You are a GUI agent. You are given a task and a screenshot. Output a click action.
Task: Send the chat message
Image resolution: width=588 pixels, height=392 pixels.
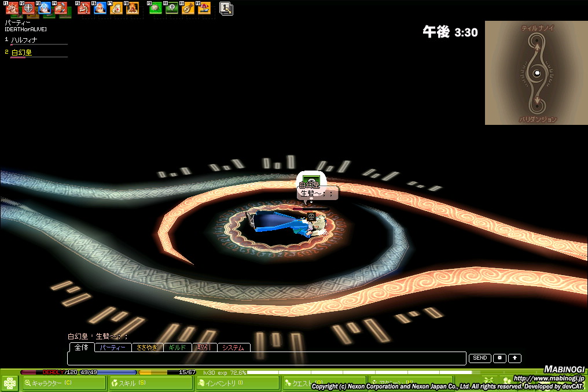click(x=480, y=358)
